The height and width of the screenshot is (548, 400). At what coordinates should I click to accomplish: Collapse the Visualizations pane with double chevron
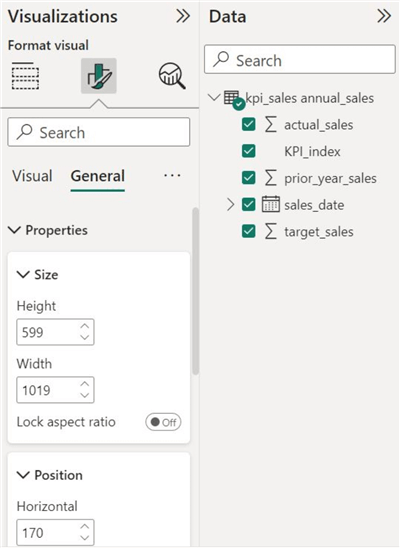pos(183,16)
